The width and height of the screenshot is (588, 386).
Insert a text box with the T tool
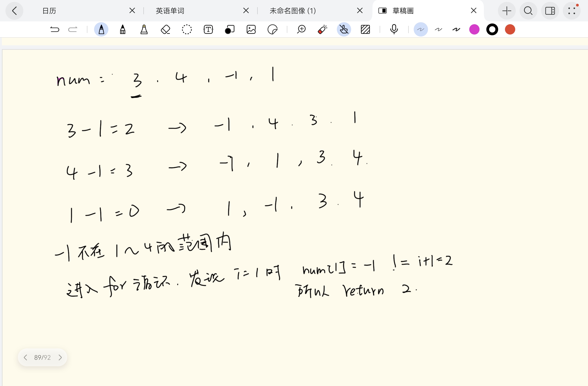[x=208, y=29]
